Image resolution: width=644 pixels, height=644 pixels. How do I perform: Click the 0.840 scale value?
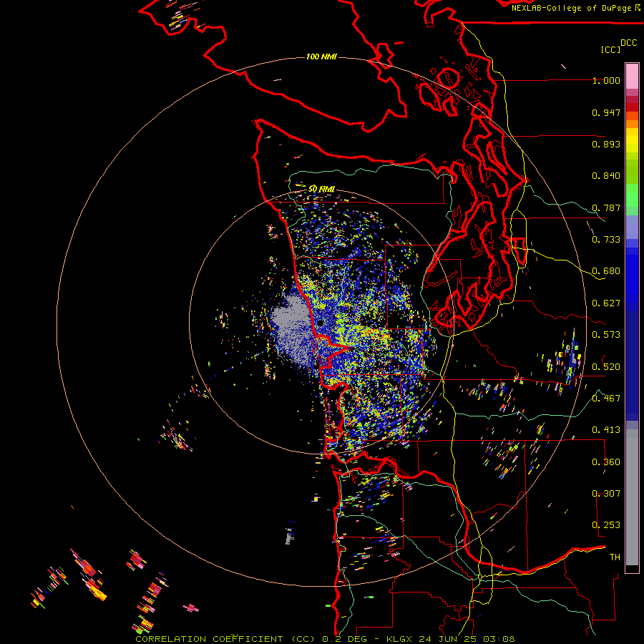(x=606, y=176)
